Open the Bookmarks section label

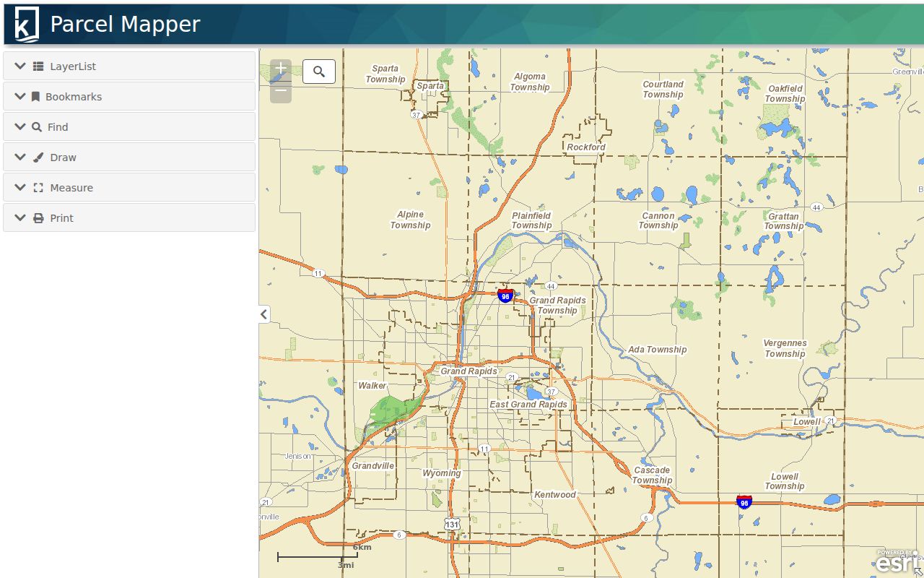[74, 97]
